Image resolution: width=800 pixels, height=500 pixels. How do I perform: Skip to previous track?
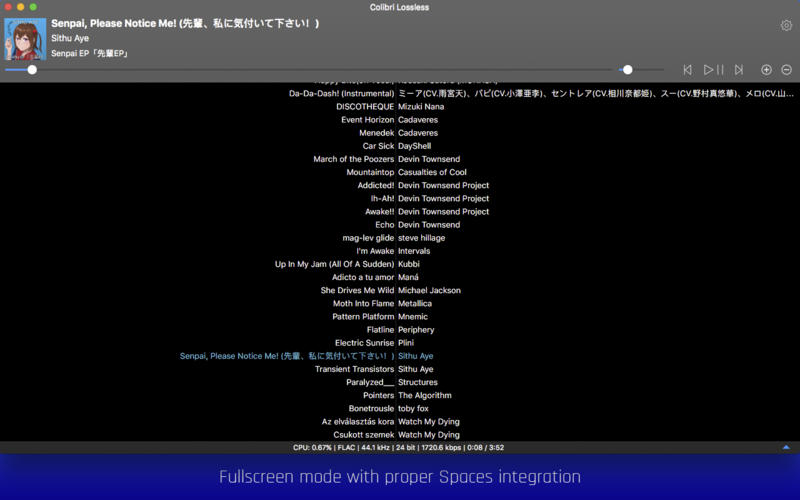point(687,70)
